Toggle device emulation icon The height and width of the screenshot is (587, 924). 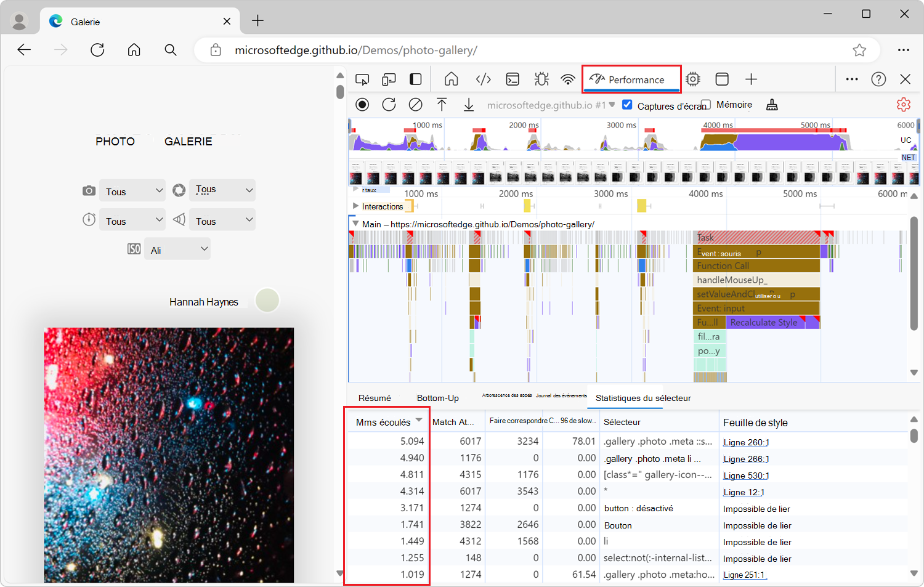[389, 79]
